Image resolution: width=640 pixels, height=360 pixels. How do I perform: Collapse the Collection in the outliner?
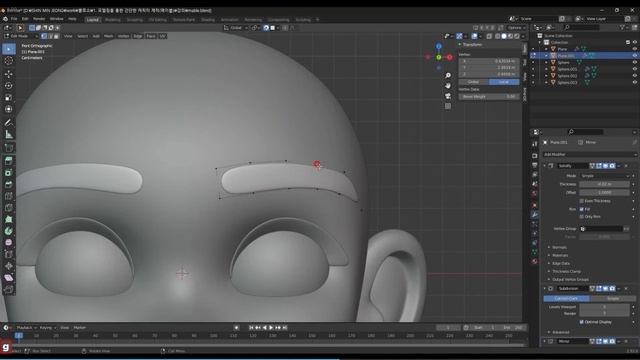click(x=540, y=42)
